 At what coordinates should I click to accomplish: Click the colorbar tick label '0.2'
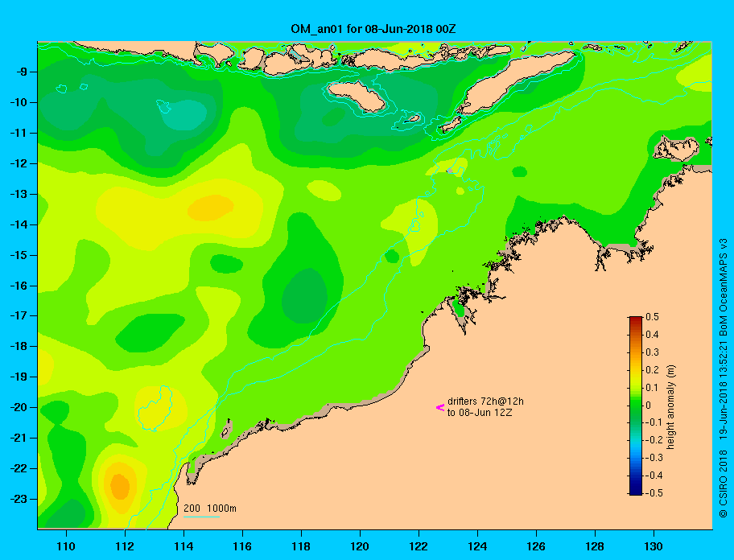click(652, 370)
